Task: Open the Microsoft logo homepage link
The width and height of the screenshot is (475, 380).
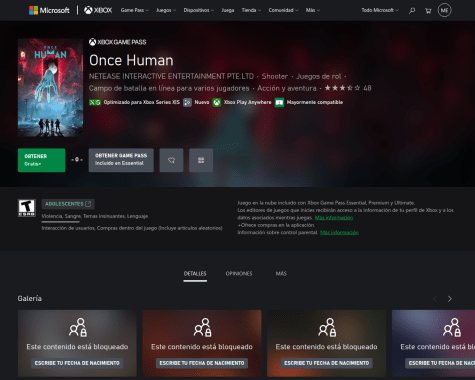Action: coord(49,10)
